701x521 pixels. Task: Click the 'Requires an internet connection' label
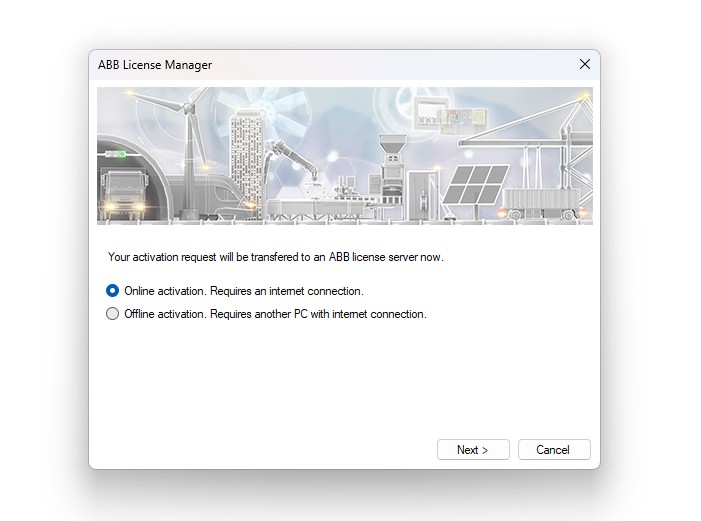pyautogui.click(x=287, y=291)
